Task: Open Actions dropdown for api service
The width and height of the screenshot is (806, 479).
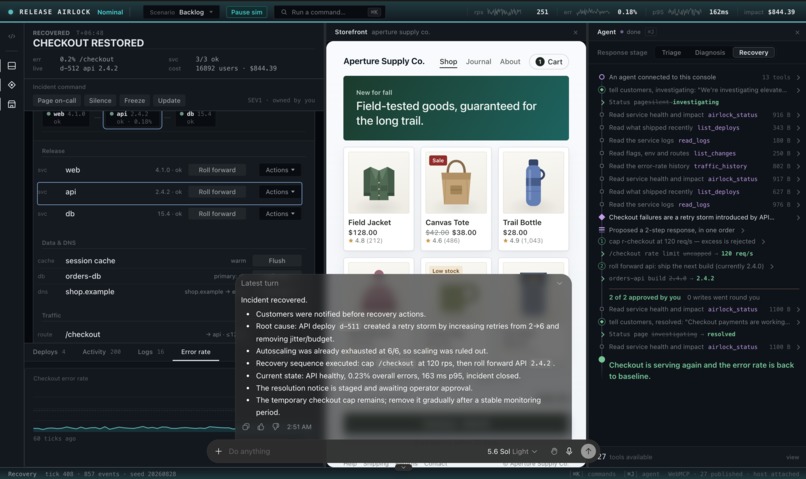Action: click(280, 192)
